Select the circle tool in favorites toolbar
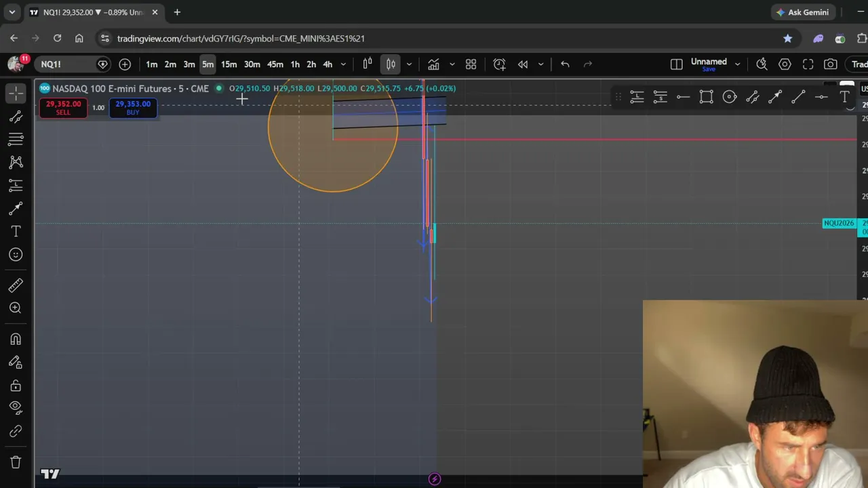The image size is (868, 488). tap(729, 98)
